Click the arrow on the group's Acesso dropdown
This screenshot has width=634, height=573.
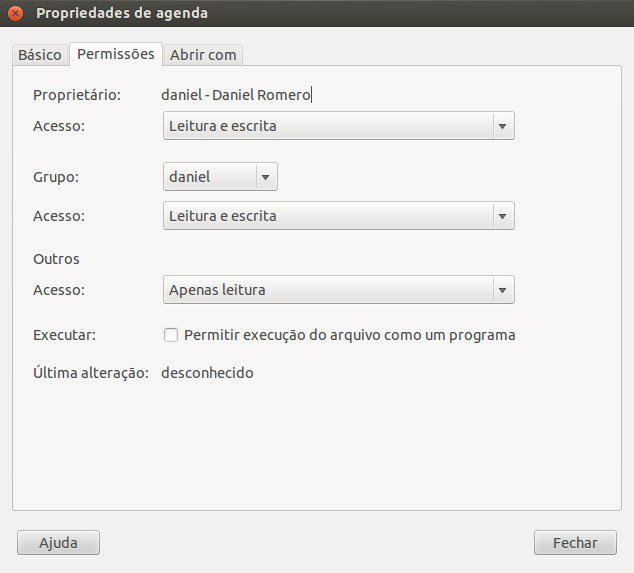(x=502, y=216)
